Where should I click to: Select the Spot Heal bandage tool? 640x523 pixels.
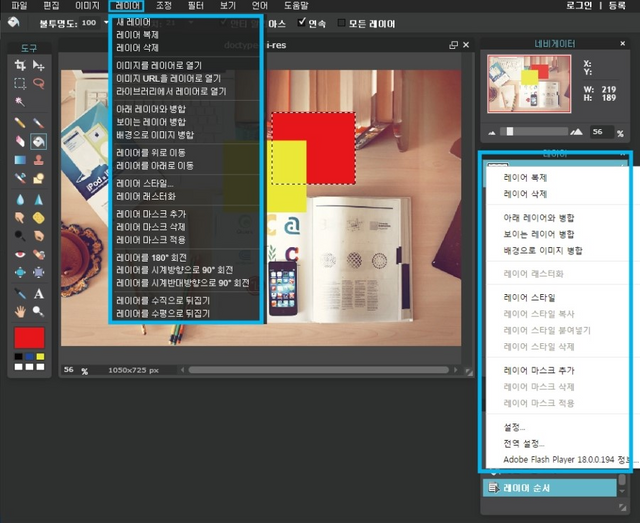tap(38, 254)
